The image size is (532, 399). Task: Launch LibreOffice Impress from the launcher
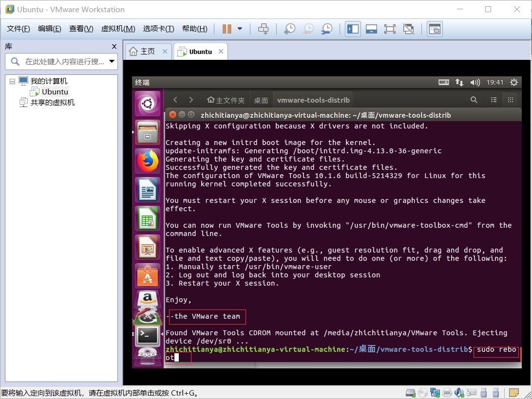pyautogui.click(x=148, y=248)
